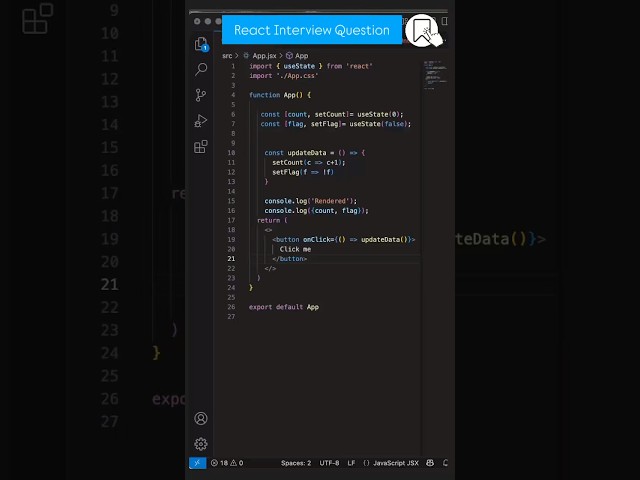
Task: Open the App symbol breadcrumb dropdown
Action: (302, 56)
